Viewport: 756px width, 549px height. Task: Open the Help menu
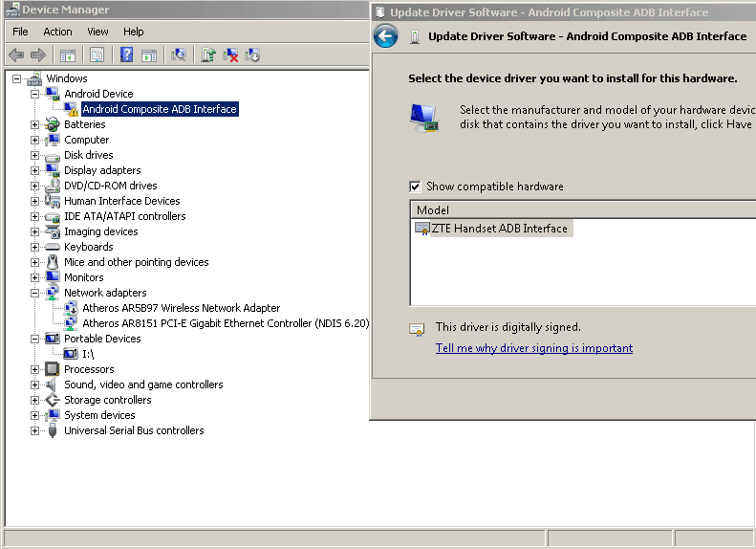[x=134, y=32]
